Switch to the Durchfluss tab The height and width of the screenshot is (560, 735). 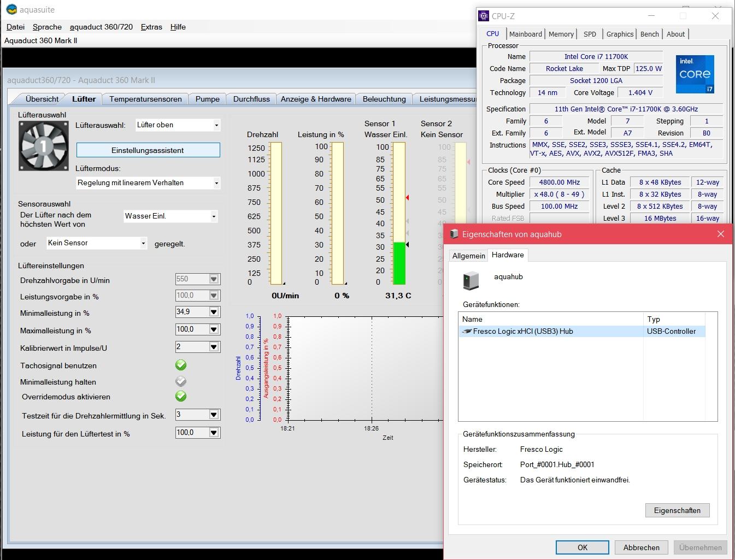tap(251, 99)
